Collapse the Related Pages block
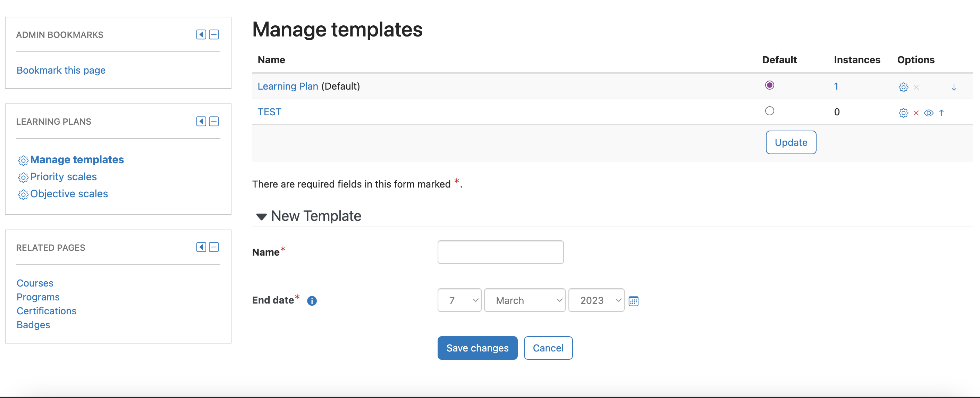This screenshot has height=398, width=980. 214,247
